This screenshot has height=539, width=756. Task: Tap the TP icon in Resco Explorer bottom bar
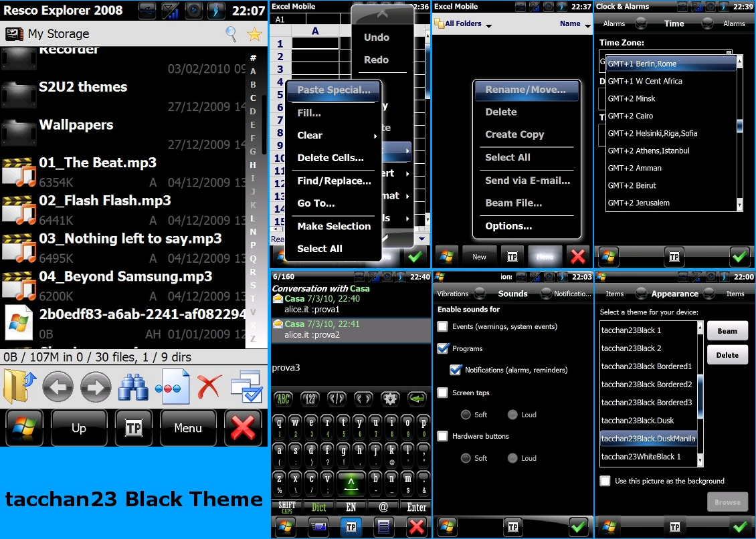(134, 427)
